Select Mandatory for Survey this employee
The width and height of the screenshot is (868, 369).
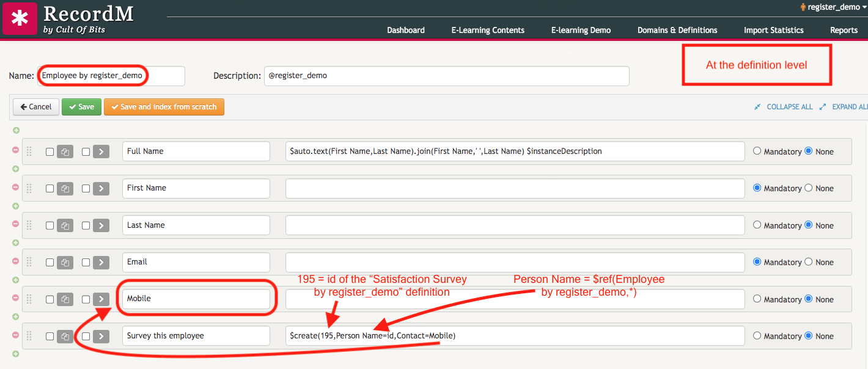point(757,335)
